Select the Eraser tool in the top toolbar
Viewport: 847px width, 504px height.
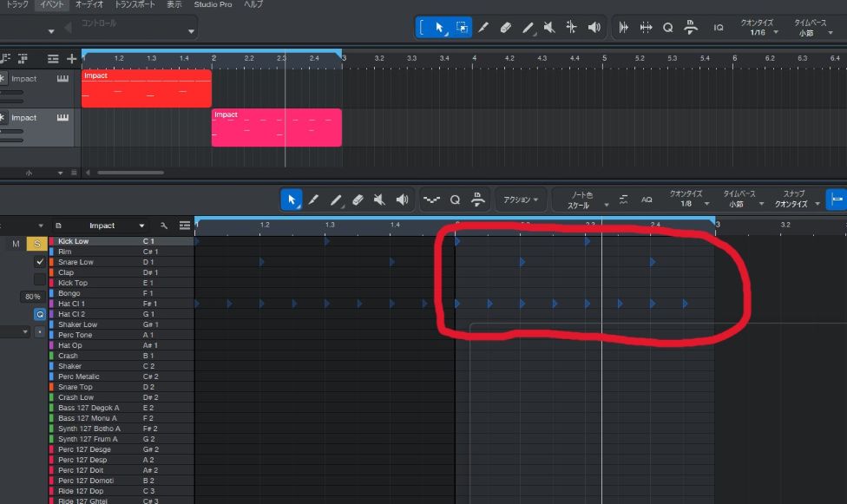coord(506,27)
